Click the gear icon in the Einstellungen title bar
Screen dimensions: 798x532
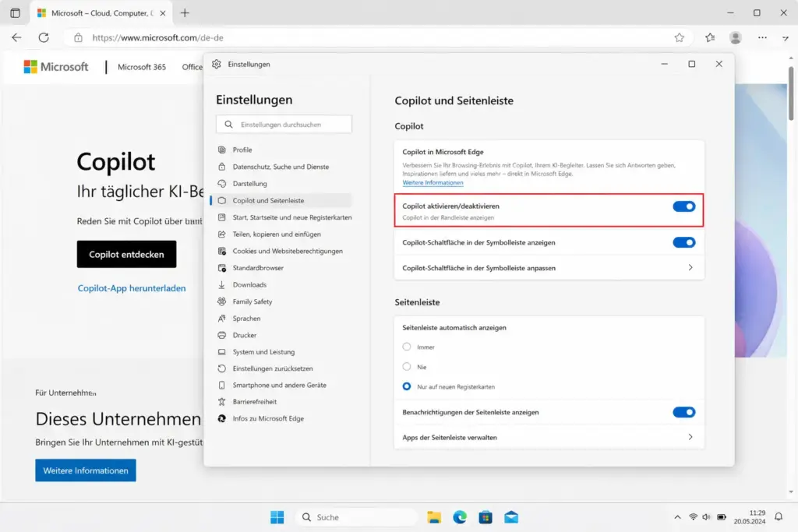pyautogui.click(x=217, y=64)
